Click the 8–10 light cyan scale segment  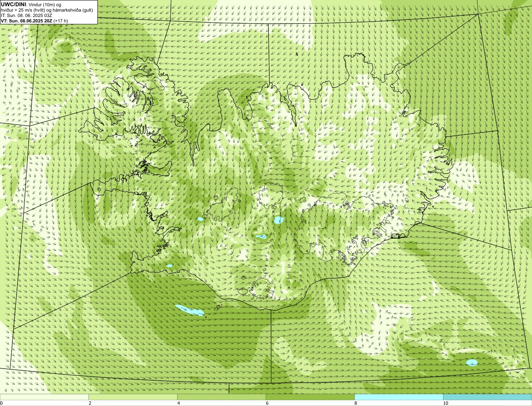tap(399, 397)
